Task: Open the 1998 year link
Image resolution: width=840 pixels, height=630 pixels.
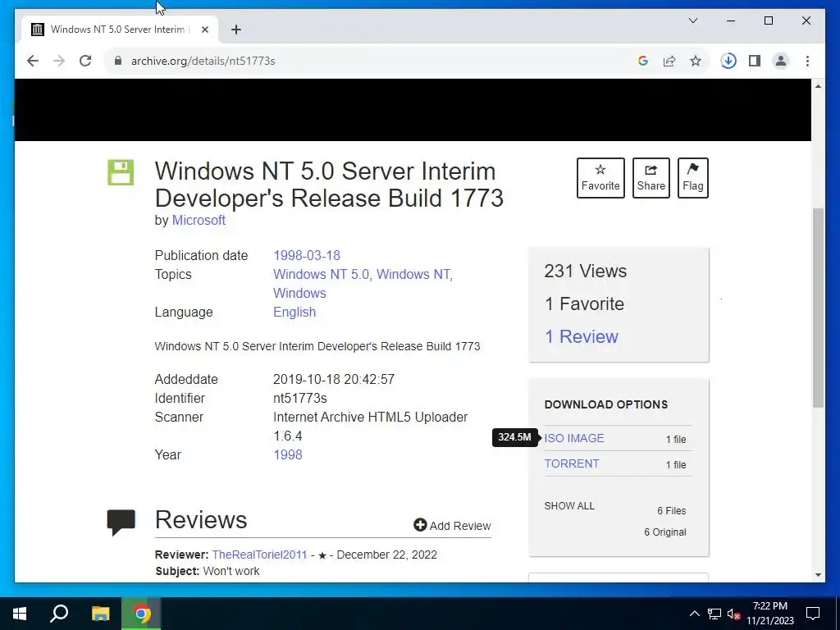Action: (288, 454)
